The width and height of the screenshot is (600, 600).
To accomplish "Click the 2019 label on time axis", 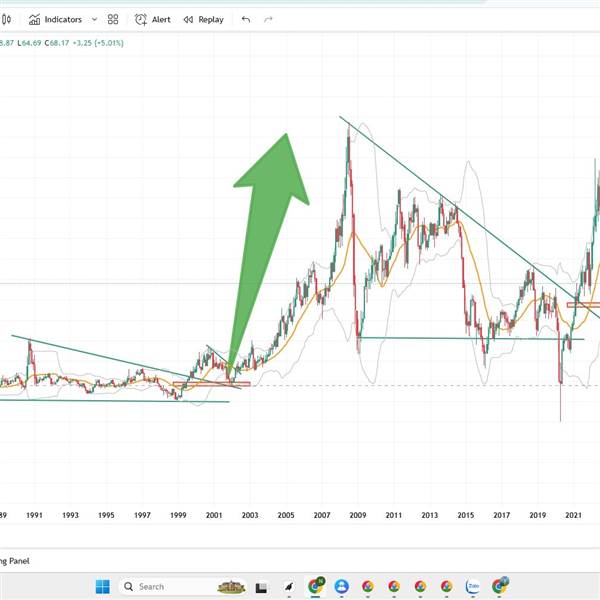I will (538, 515).
